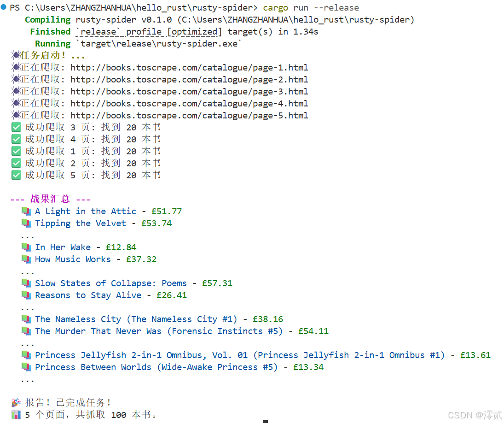Click the spider icon before the page-1.html line
The height and width of the screenshot is (423, 504).
[x=16, y=67]
